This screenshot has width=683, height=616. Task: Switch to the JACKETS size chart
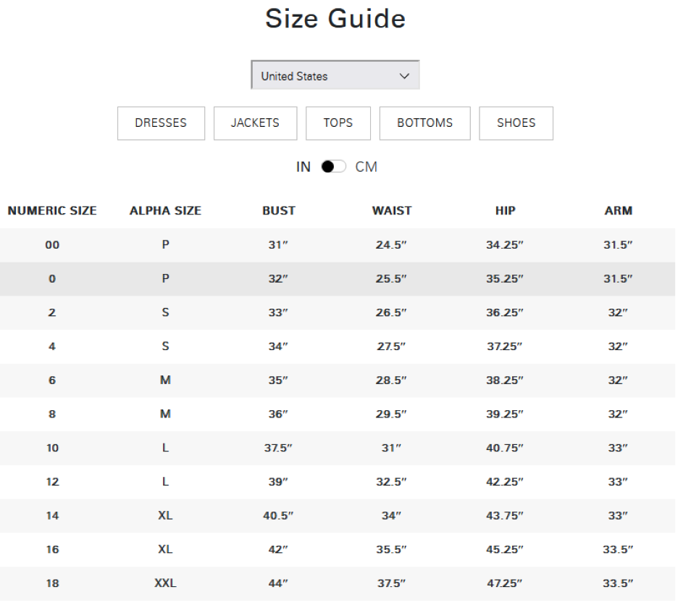[255, 123]
